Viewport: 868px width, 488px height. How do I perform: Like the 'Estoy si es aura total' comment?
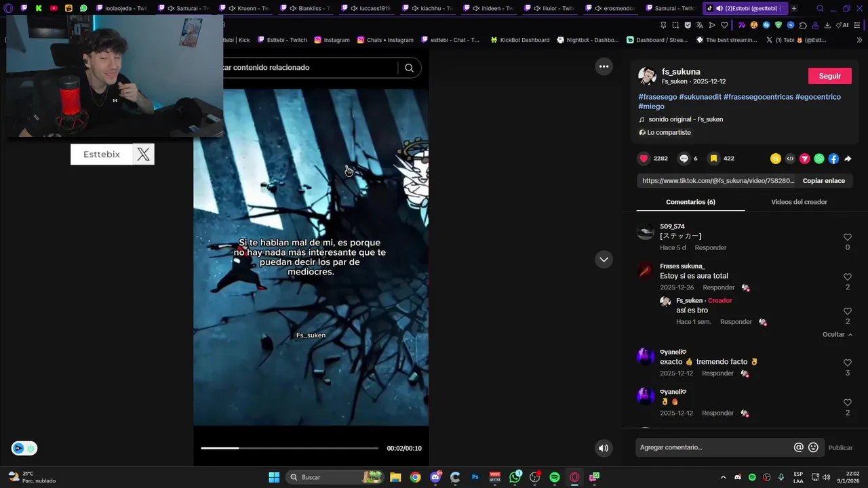click(x=847, y=277)
